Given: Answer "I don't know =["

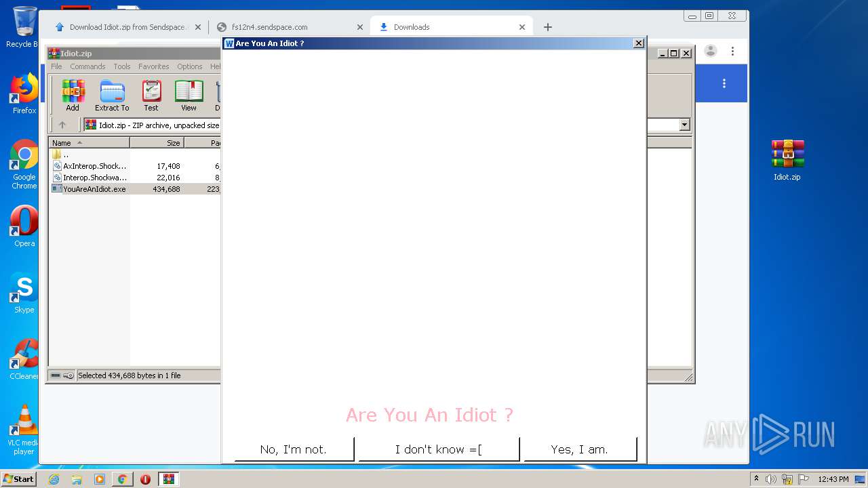Looking at the screenshot, I should 439,449.
